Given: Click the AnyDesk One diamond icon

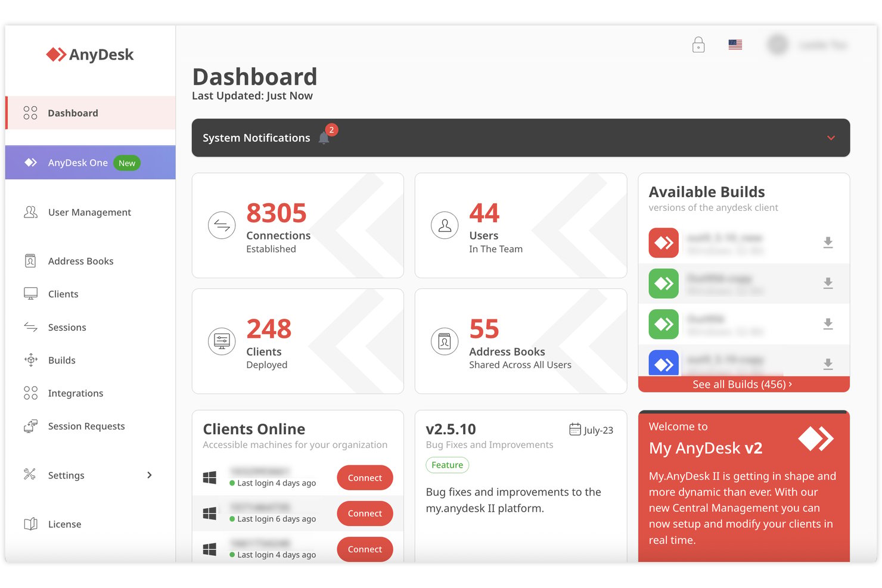Looking at the screenshot, I should [x=30, y=162].
